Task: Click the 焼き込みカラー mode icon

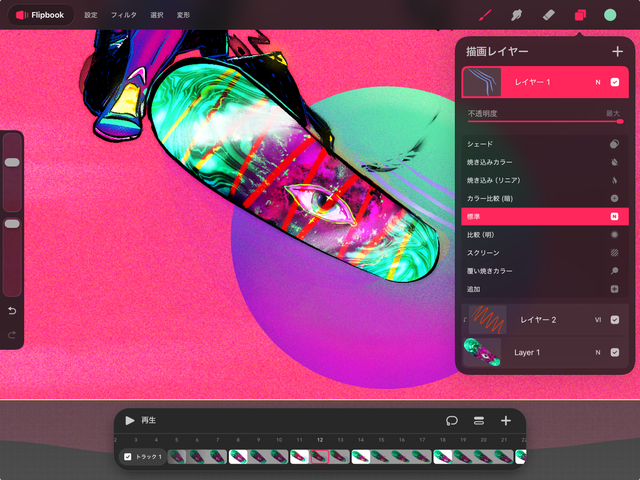Action: coord(614,162)
